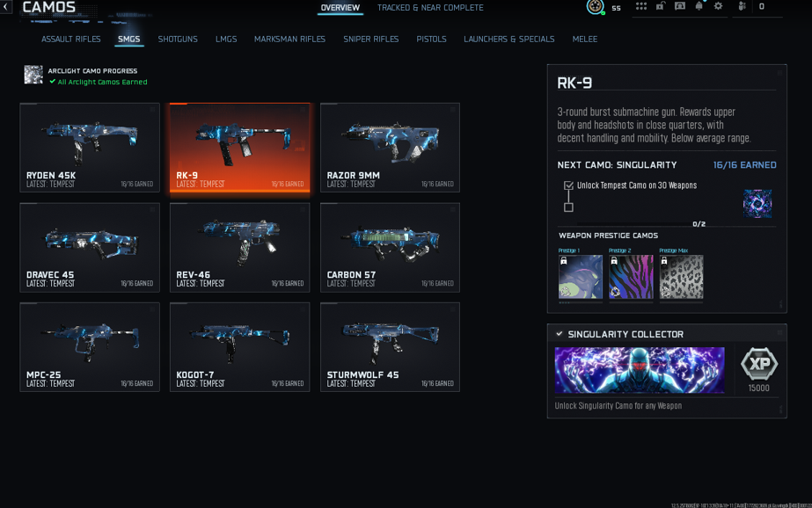The width and height of the screenshot is (812, 508).
Task: Open the grid menu icon
Action: (641, 7)
